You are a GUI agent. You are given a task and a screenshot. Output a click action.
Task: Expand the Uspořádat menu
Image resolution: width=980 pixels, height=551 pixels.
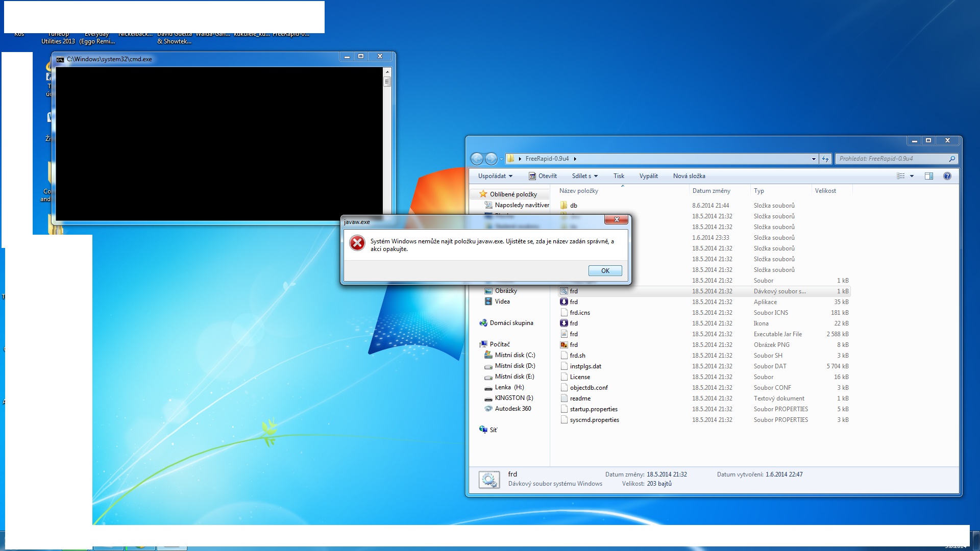tap(495, 176)
